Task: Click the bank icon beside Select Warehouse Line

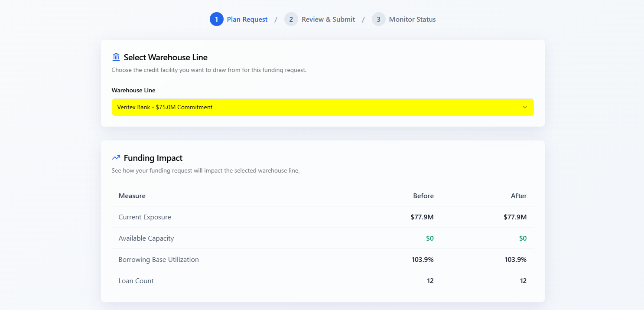Action: click(x=116, y=57)
